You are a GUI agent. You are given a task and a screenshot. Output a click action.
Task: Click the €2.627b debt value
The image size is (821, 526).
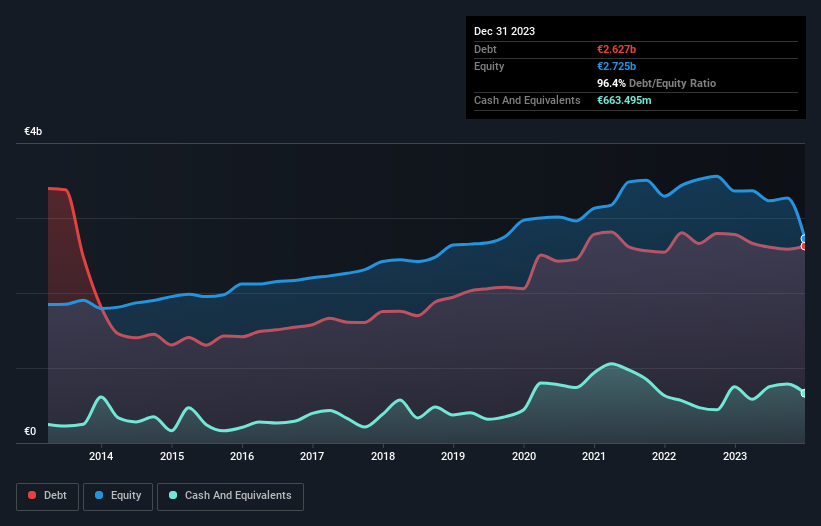pyautogui.click(x=616, y=49)
